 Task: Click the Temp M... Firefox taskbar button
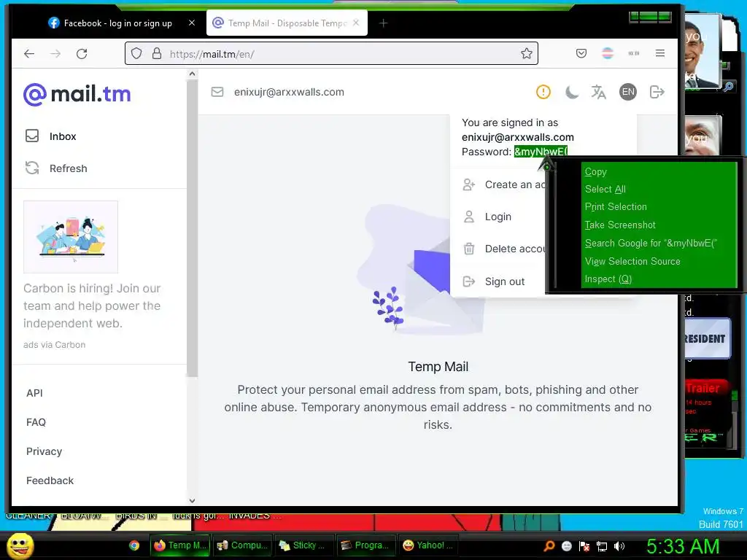[x=179, y=545]
